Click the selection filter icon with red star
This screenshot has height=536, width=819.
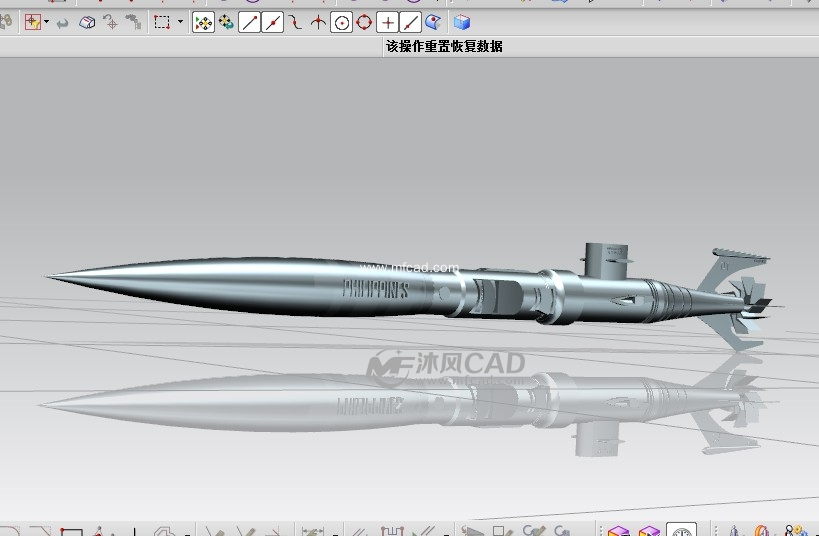coord(33,22)
